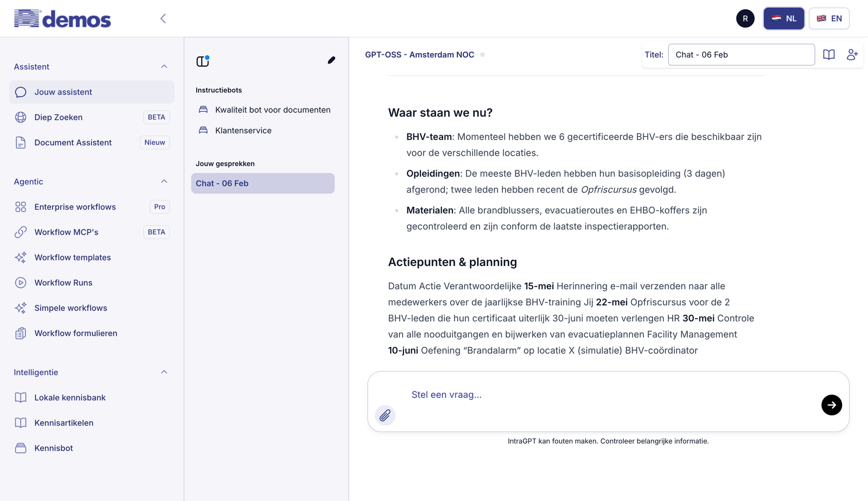The image size is (868, 501).
Task: Click the Titel input field
Action: 741,54
